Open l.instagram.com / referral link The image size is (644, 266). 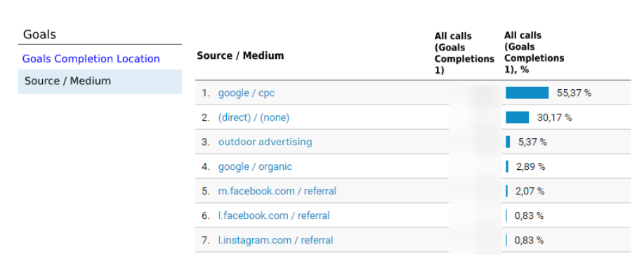pyautogui.click(x=275, y=240)
